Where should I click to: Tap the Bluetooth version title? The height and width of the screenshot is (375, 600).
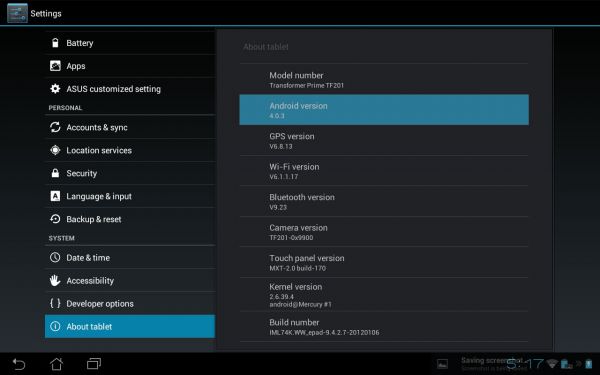(302, 197)
